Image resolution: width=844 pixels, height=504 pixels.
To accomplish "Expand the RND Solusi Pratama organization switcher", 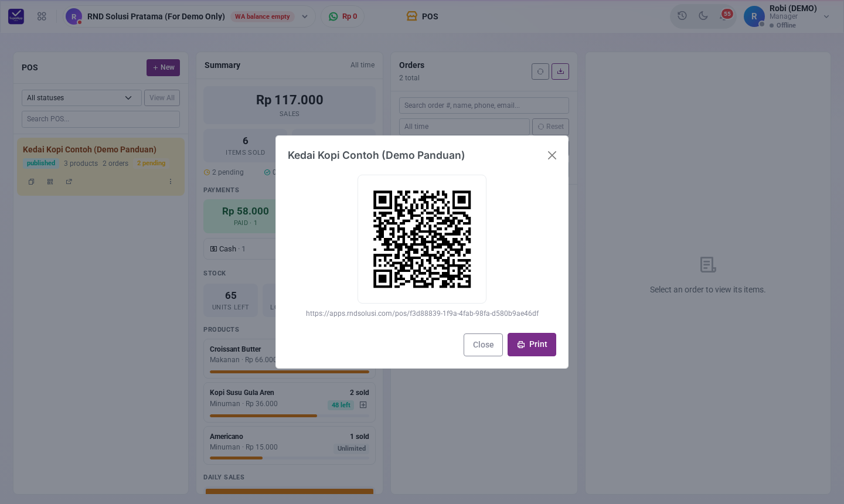I will click(x=305, y=16).
